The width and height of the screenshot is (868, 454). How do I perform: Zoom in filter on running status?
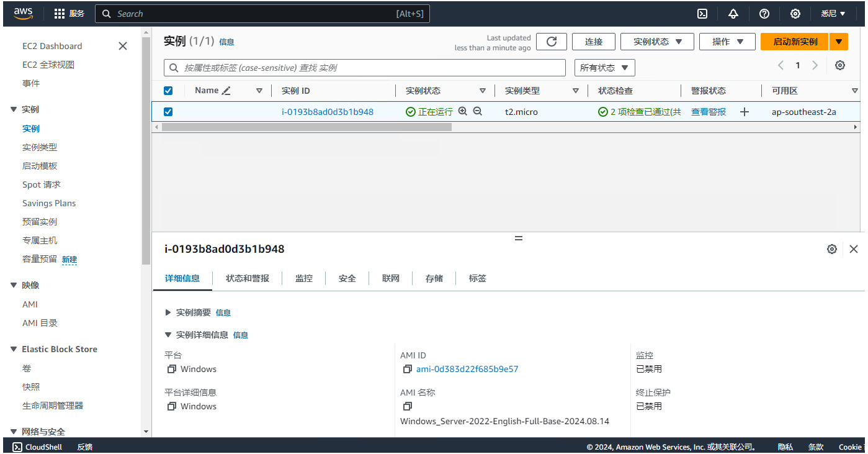462,112
